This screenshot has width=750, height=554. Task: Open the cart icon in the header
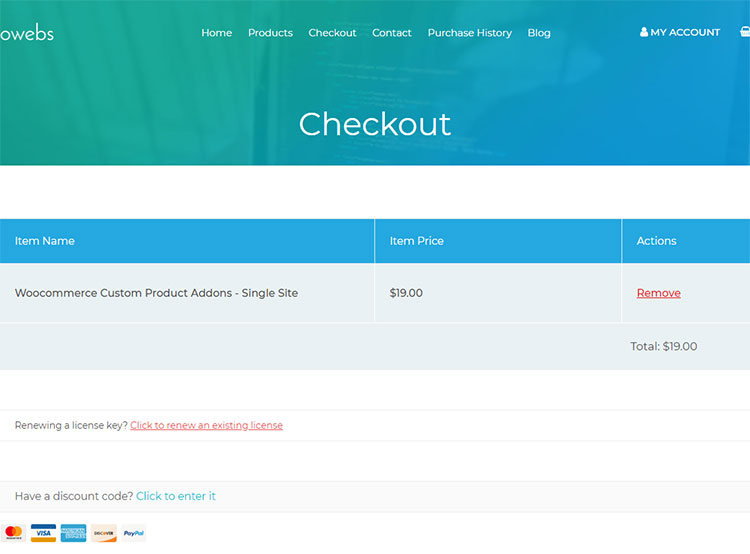click(x=745, y=32)
